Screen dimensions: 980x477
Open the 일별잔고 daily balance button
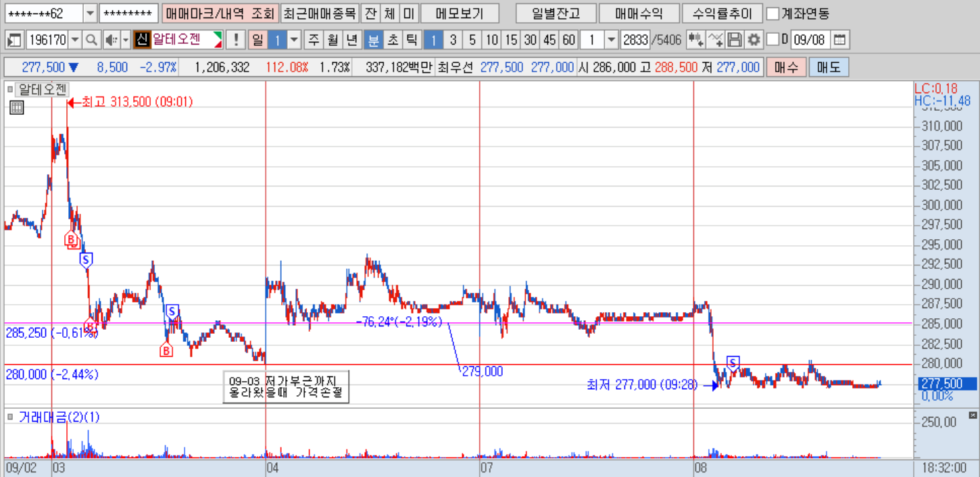pyautogui.click(x=556, y=14)
